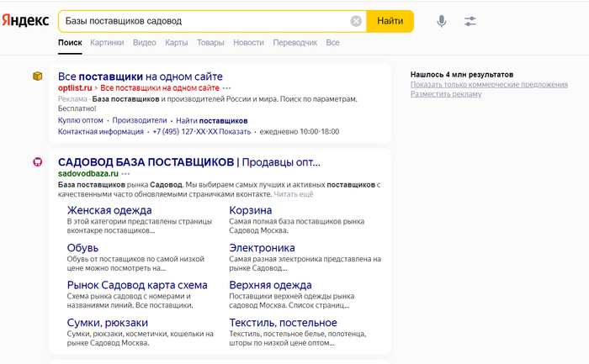Select the Товары tab
The image size is (589, 364).
[210, 42]
